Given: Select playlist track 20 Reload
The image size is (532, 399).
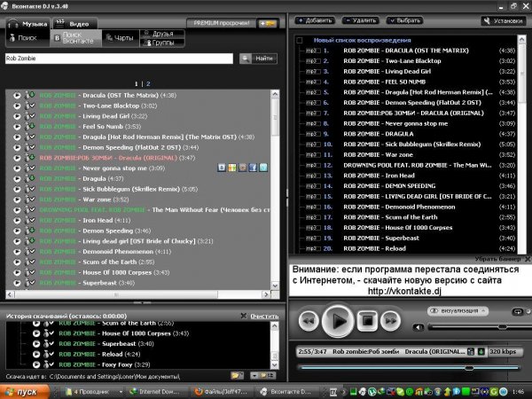Looking at the screenshot, I should coord(407,248).
